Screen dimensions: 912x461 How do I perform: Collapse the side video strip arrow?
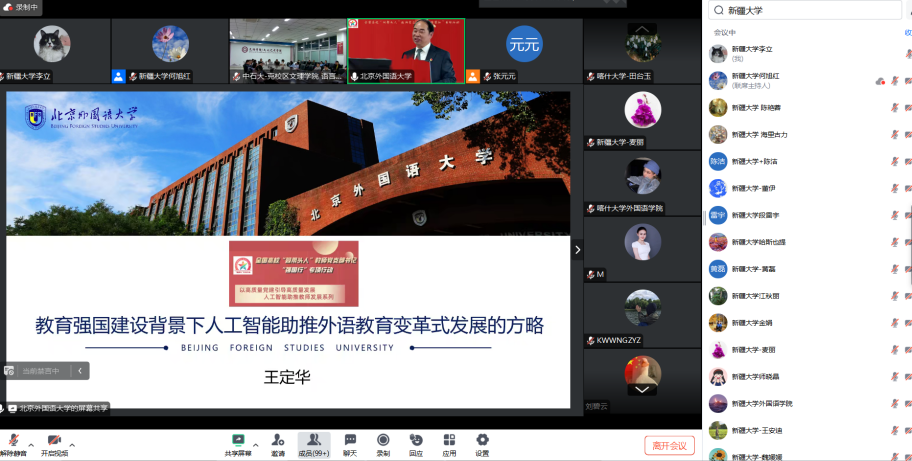(578, 250)
